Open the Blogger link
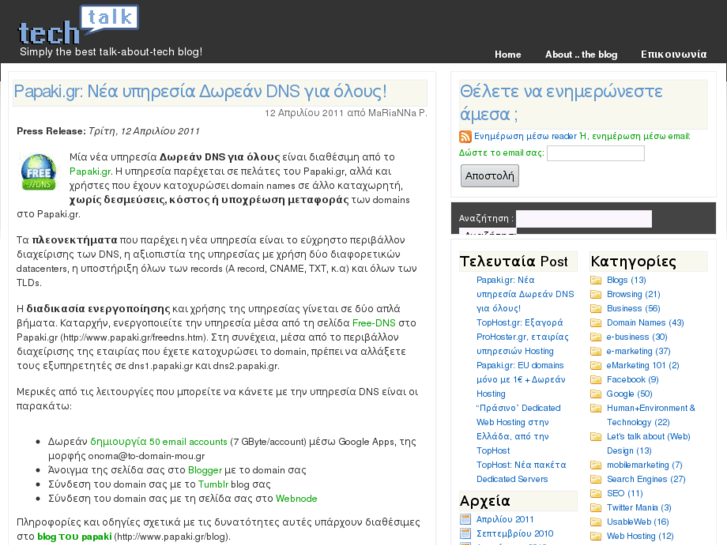The image size is (727, 545). pos(205,470)
